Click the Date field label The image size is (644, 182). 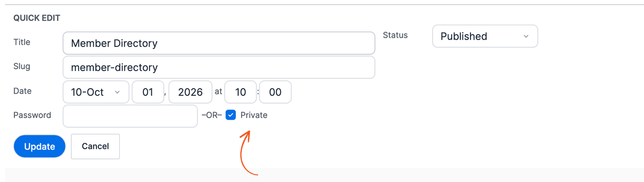23,91
